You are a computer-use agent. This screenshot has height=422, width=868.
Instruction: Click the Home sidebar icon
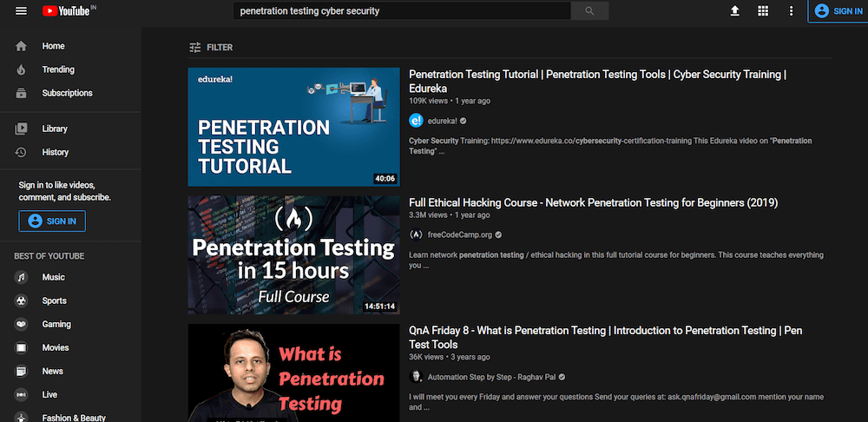tap(21, 46)
